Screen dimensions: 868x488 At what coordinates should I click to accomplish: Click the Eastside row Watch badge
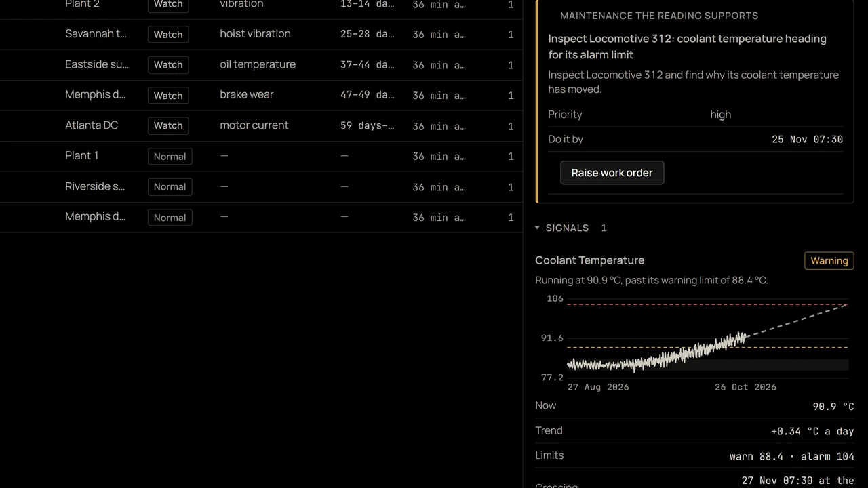[168, 64]
